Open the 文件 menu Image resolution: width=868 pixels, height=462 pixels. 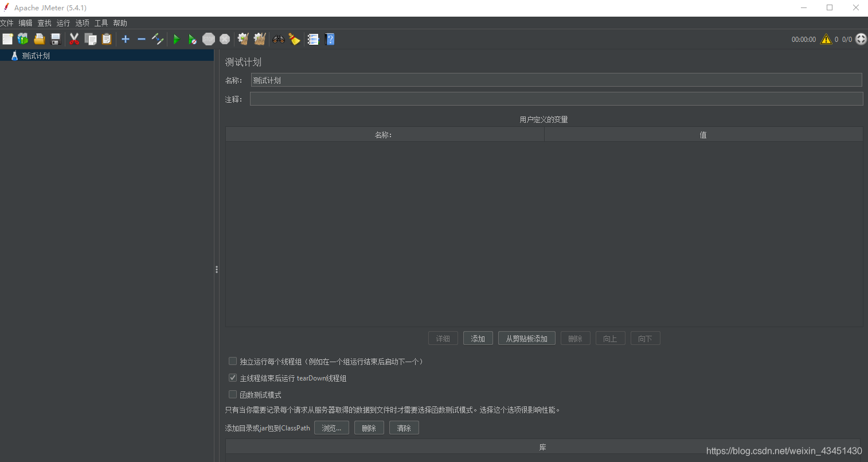tap(7, 23)
